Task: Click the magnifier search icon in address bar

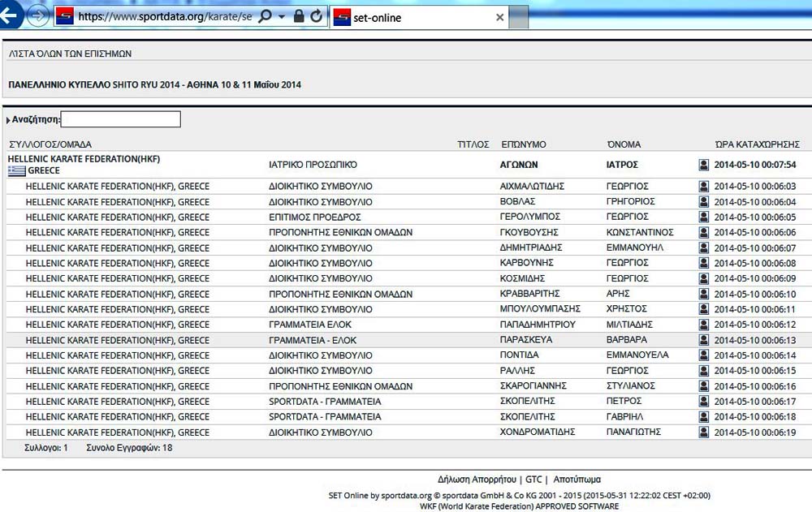Action: click(x=265, y=16)
